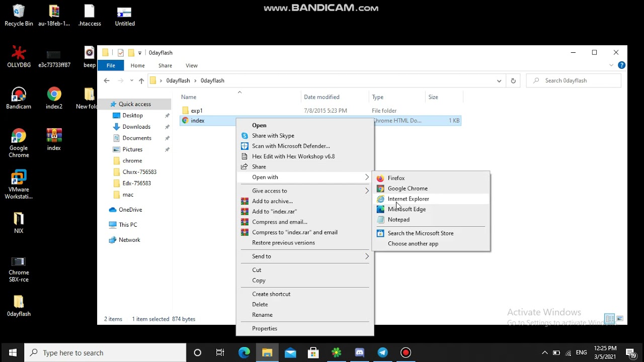Open quick access toolbar customize dropdown
The height and width of the screenshot is (362, 644).
click(x=140, y=52)
